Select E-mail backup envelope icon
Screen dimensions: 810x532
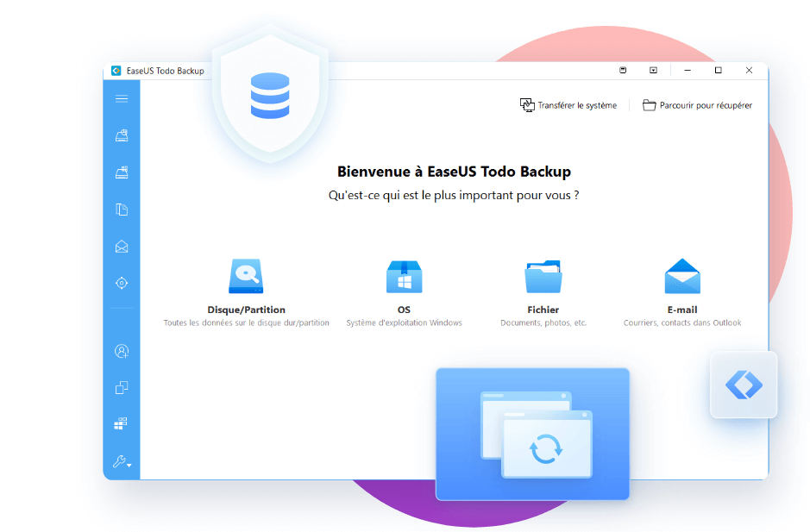(x=682, y=277)
